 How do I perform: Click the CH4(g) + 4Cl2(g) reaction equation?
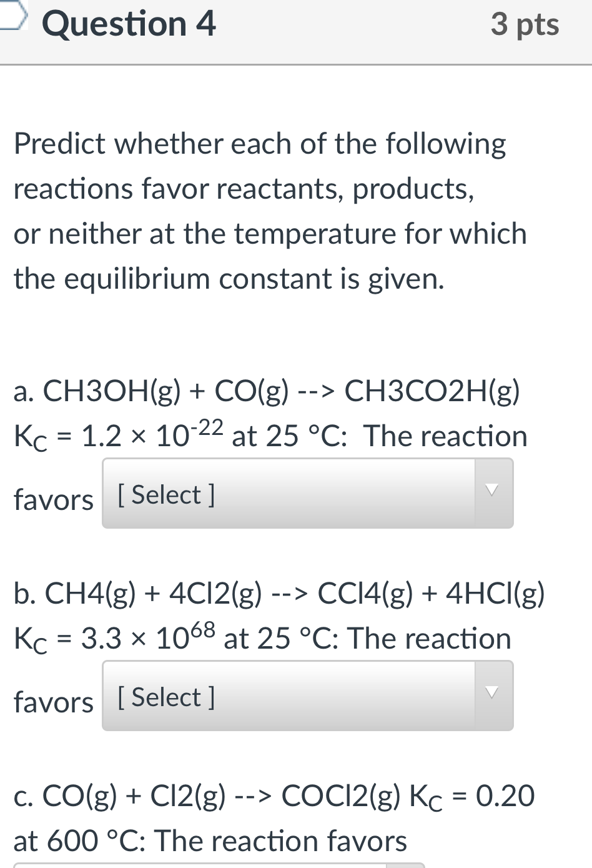[279, 594]
